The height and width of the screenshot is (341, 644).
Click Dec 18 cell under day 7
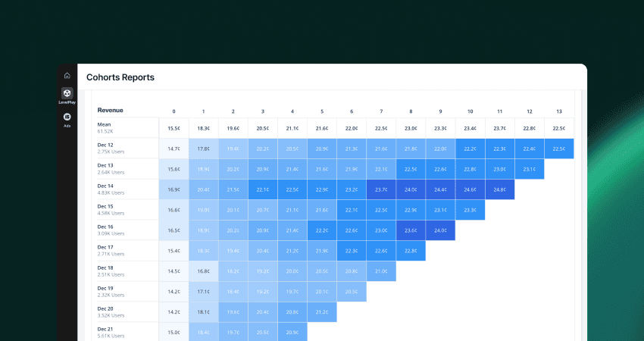tap(381, 271)
